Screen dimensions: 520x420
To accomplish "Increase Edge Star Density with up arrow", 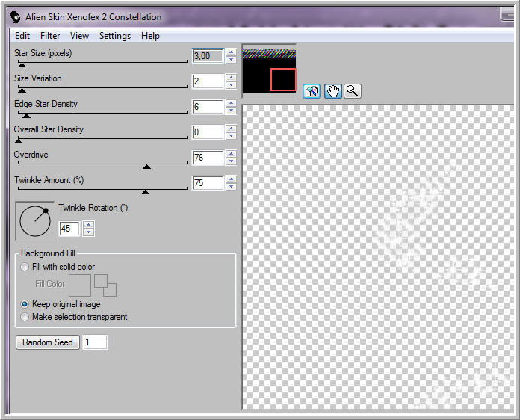I will (x=231, y=103).
